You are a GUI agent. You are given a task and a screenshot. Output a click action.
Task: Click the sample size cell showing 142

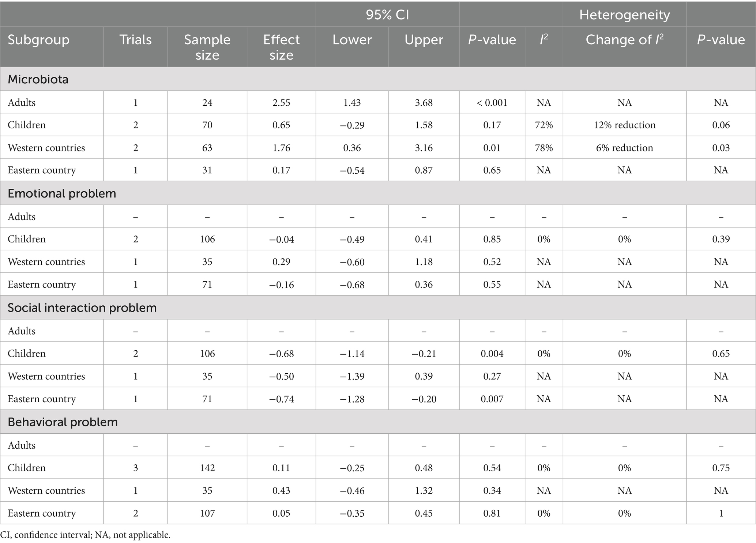coord(207,468)
